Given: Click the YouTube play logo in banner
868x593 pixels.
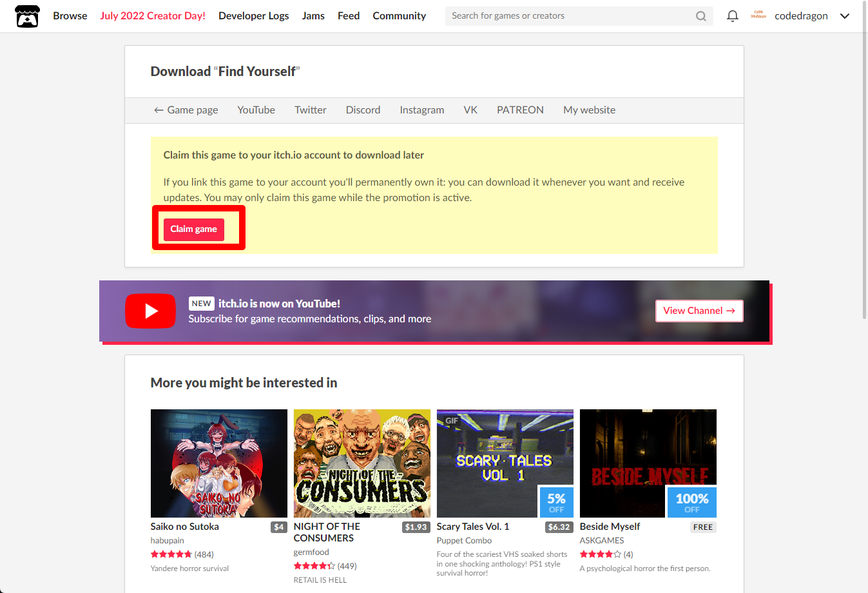Looking at the screenshot, I should [x=150, y=311].
